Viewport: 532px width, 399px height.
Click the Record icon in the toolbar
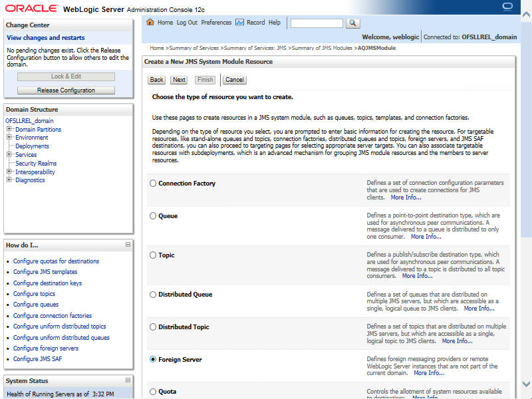click(x=239, y=23)
